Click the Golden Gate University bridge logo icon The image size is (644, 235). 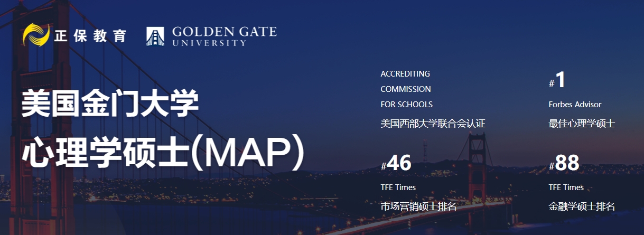(156, 36)
